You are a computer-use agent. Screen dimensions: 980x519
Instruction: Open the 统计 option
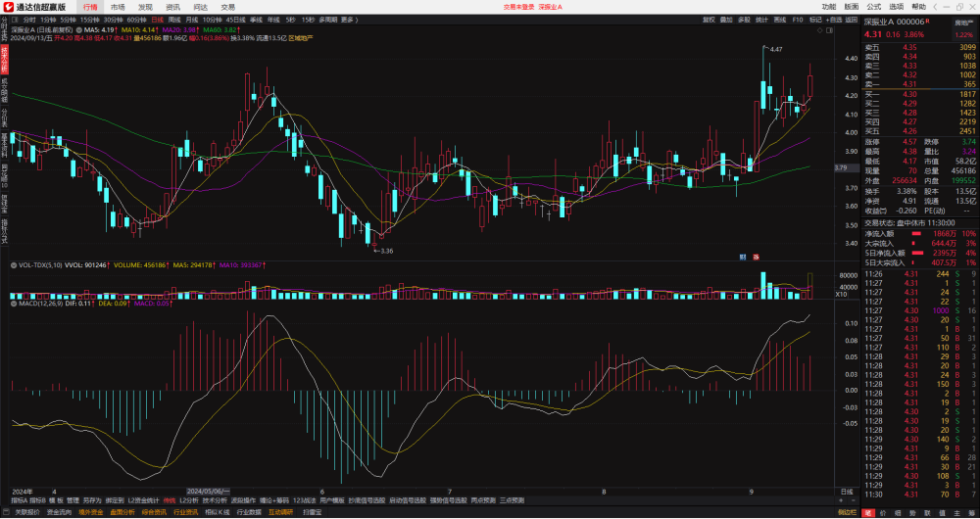(x=761, y=20)
